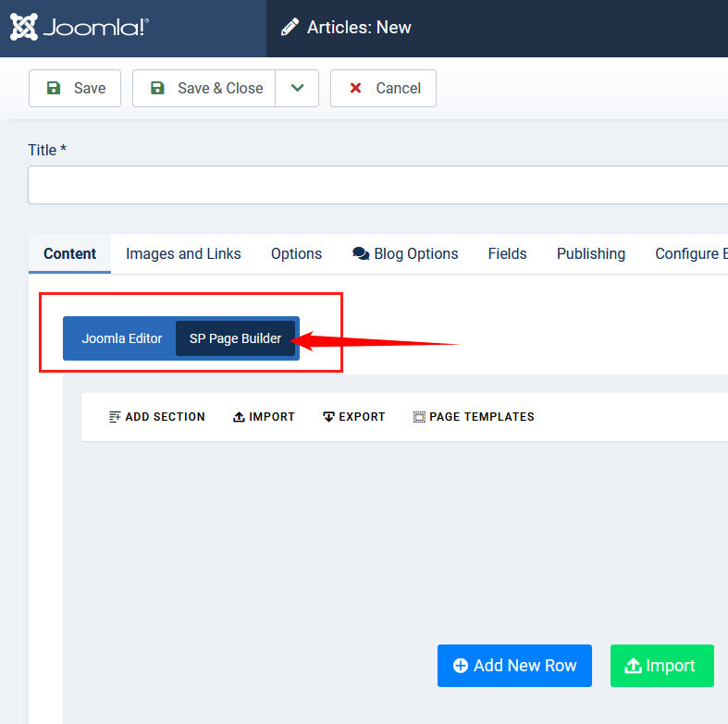Cancel editing the article

point(383,89)
